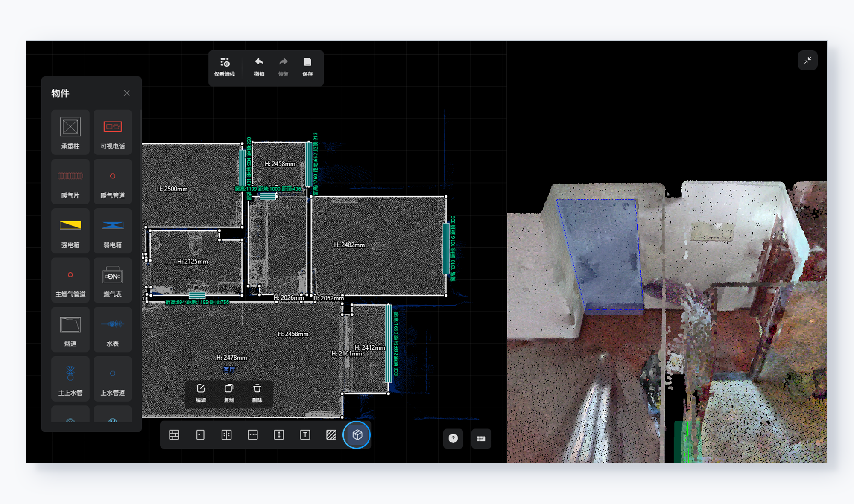Choose the 承重柱 column object
The height and width of the screenshot is (504, 854).
[70, 132]
